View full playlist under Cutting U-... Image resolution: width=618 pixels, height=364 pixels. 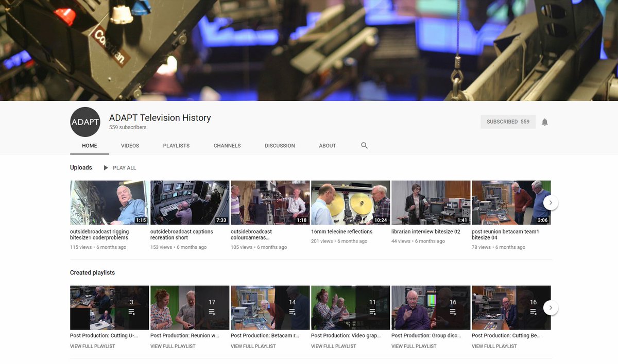coord(93,346)
